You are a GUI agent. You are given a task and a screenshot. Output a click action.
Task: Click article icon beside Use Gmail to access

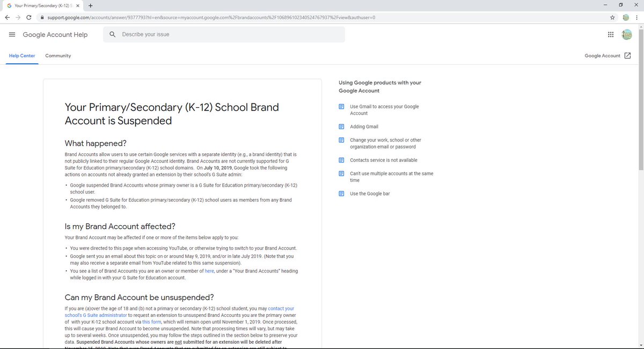[341, 107]
